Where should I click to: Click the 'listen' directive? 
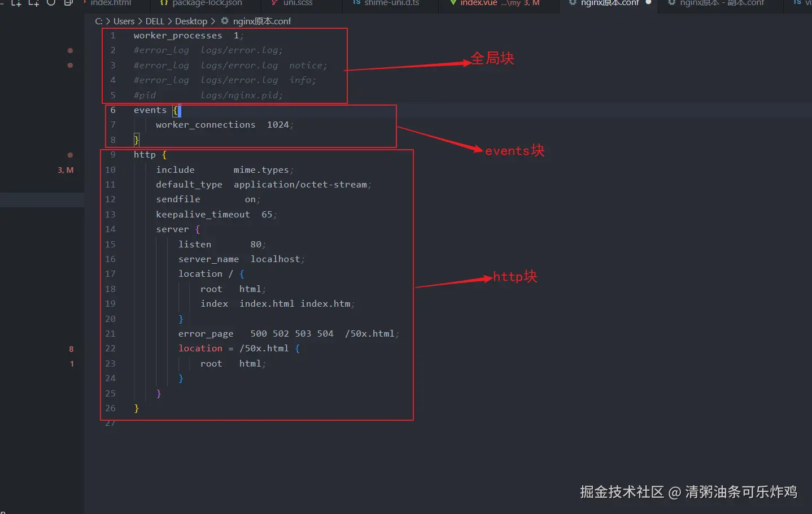[x=195, y=245]
